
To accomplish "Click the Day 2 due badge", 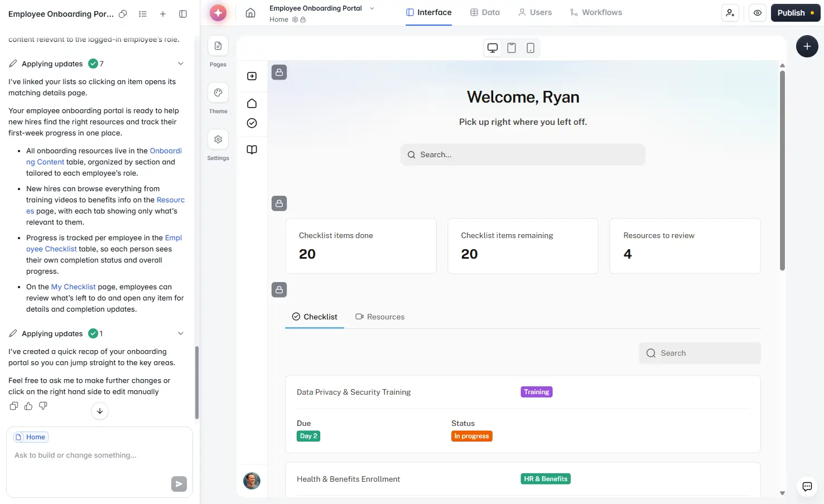I will (x=309, y=436).
